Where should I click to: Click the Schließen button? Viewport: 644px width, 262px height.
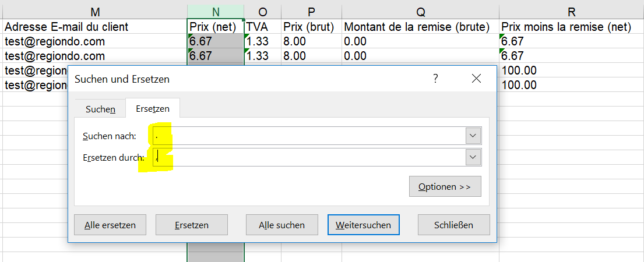[454, 225]
